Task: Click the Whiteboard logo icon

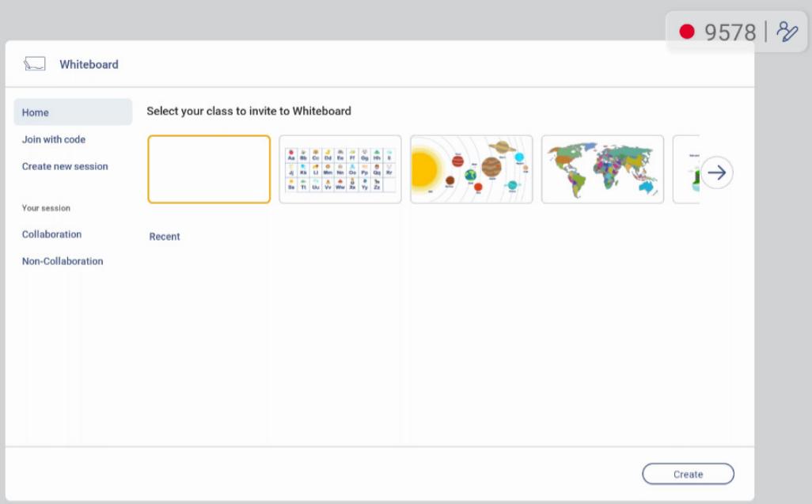Action: 35,64
